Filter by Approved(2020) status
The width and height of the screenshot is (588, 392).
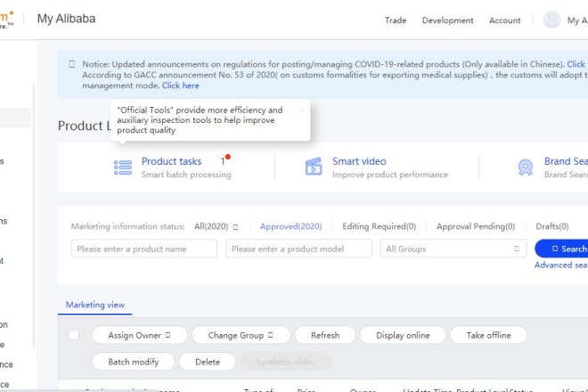291,226
